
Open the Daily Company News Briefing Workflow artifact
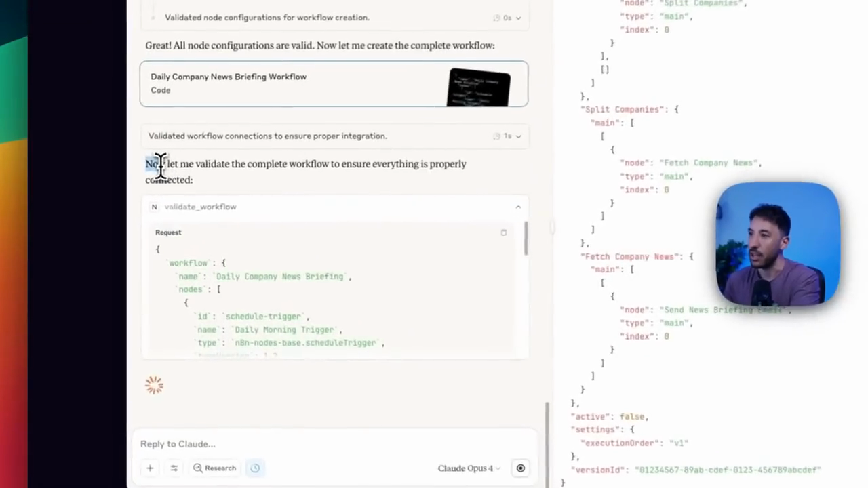pos(334,84)
